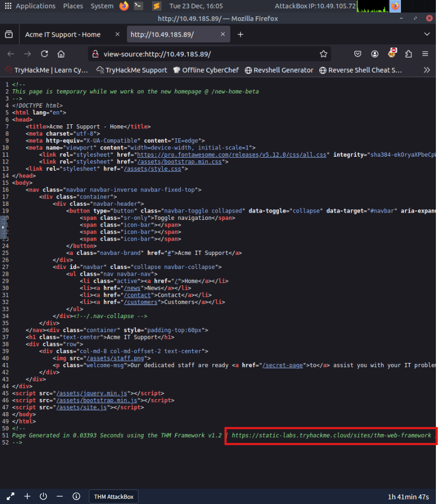The width and height of the screenshot is (438, 504).
Task: Expand the list all tabs dropdown
Action: click(427, 34)
